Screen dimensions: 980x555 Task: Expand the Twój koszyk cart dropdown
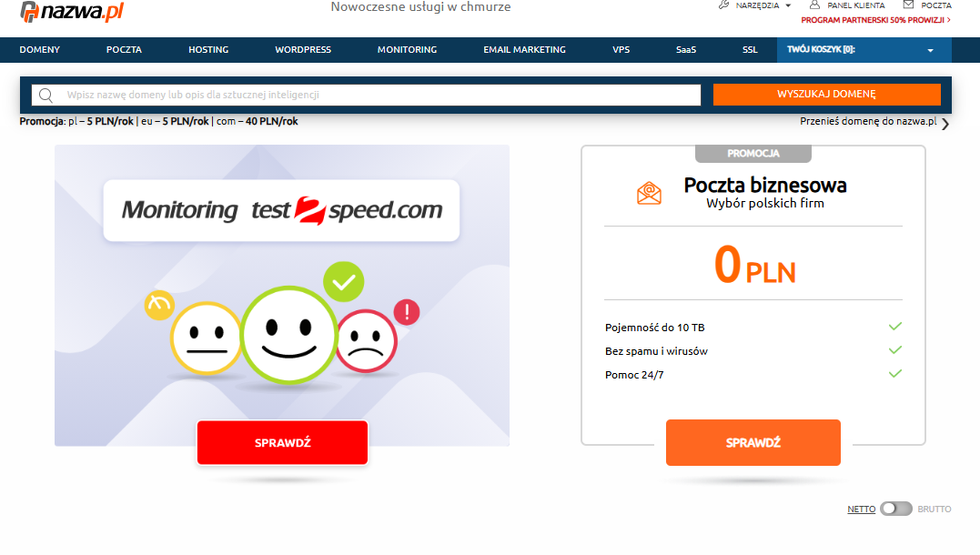tap(930, 51)
